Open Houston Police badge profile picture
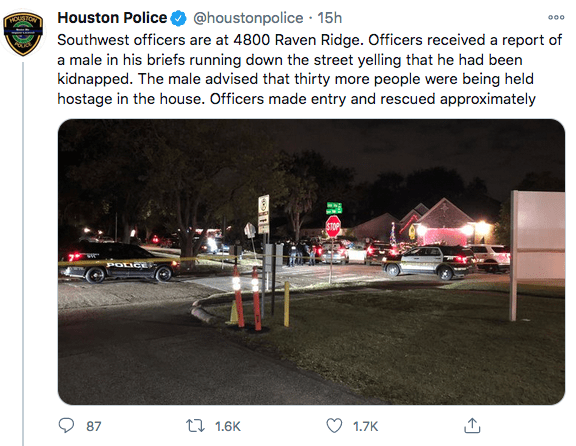 [x=23, y=34]
